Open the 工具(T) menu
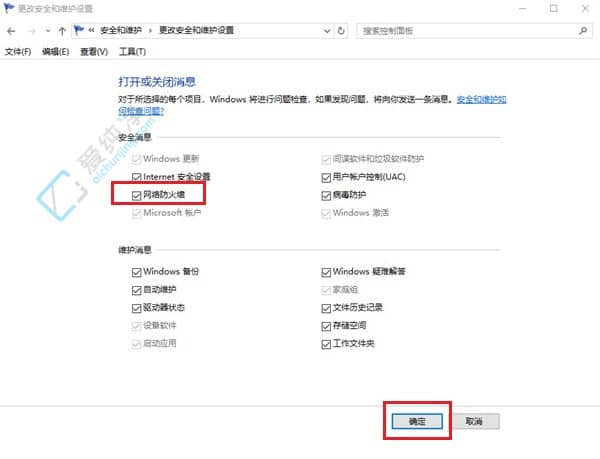The image size is (600, 459). (x=132, y=52)
